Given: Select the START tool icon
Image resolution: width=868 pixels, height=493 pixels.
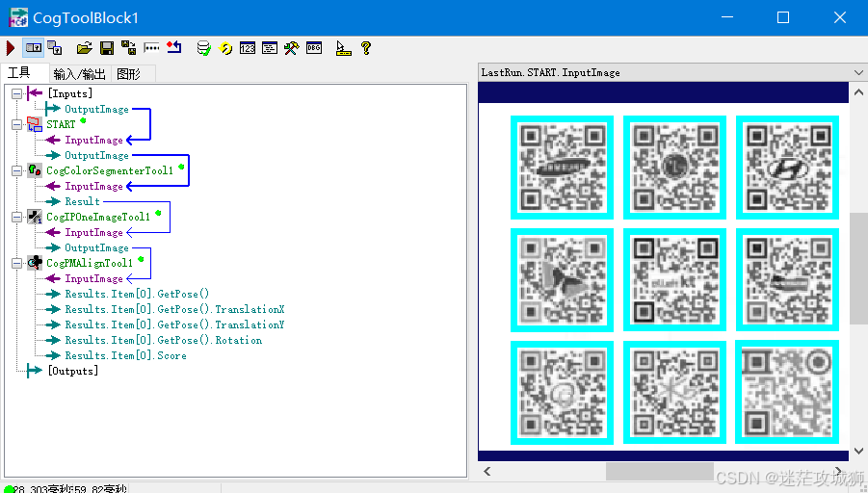Looking at the screenshot, I should click(35, 124).
